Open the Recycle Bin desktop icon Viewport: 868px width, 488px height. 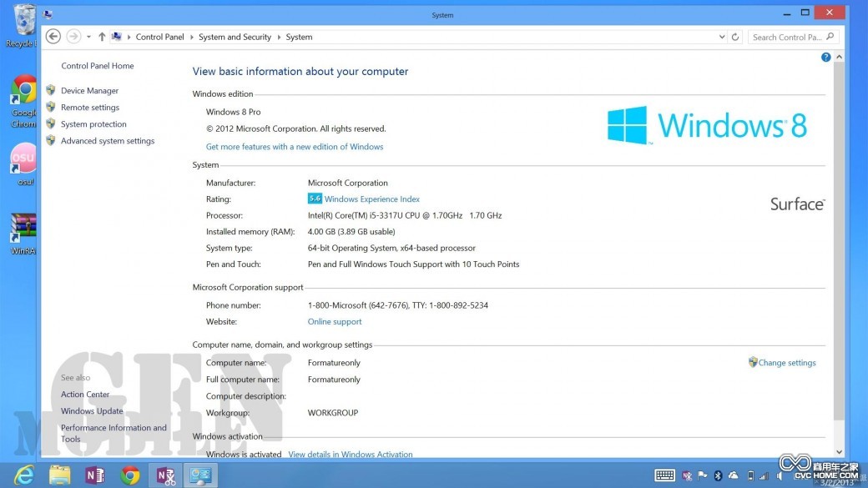click(23, 26)
